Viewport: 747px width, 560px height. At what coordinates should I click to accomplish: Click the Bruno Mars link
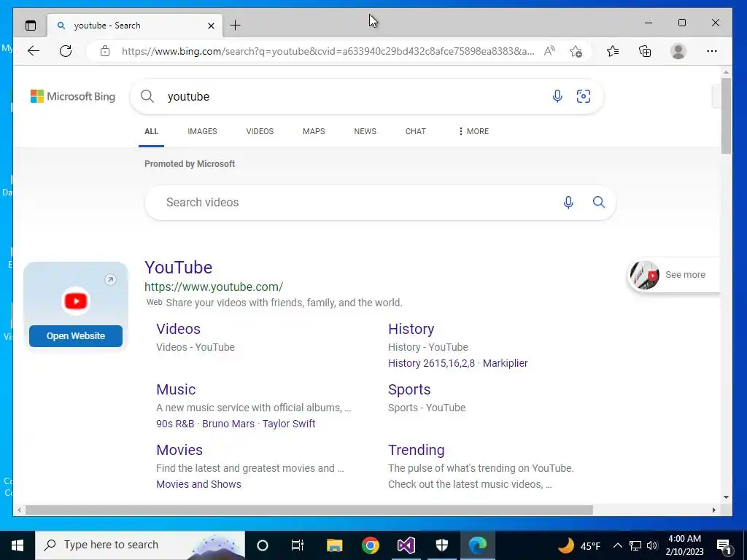(228, 424)
